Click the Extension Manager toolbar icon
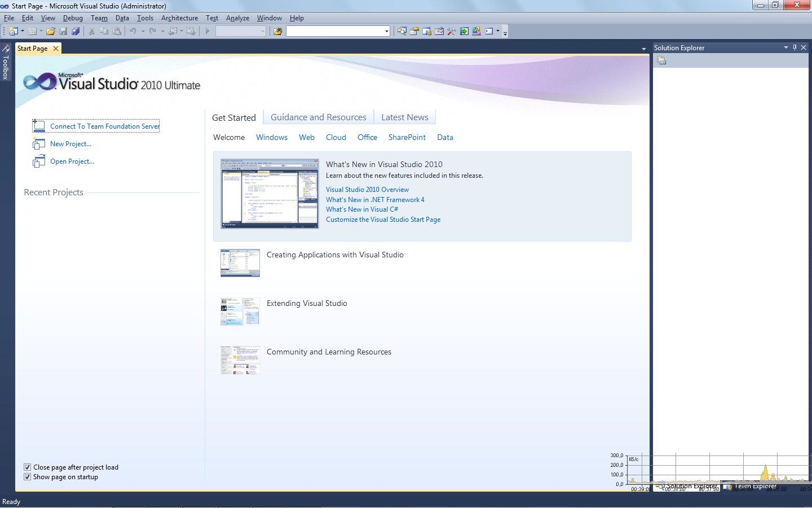 click(475, 31)
